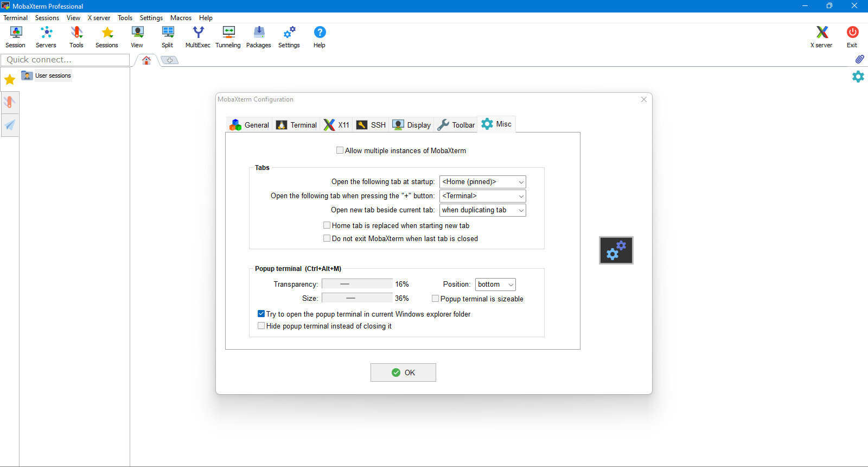
Task: Expand the Open the following tab at startup dropdown
Action: pos(482,182)
